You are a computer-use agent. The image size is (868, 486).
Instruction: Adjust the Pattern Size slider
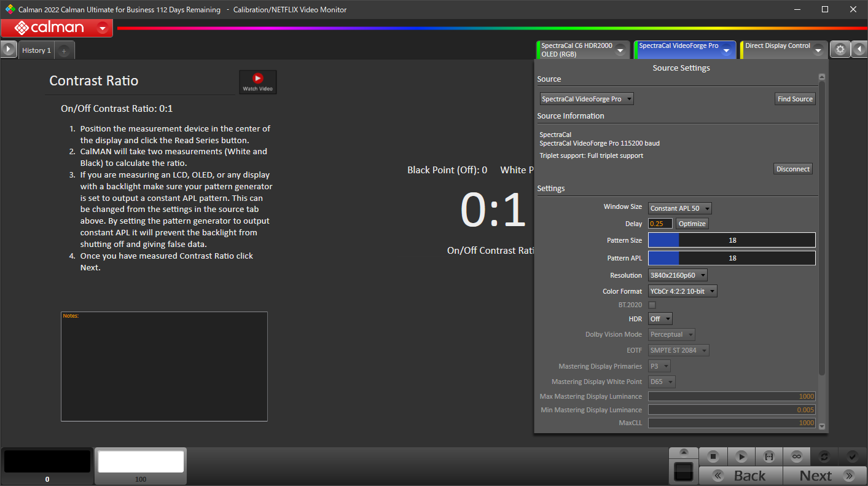click(732, 240)
